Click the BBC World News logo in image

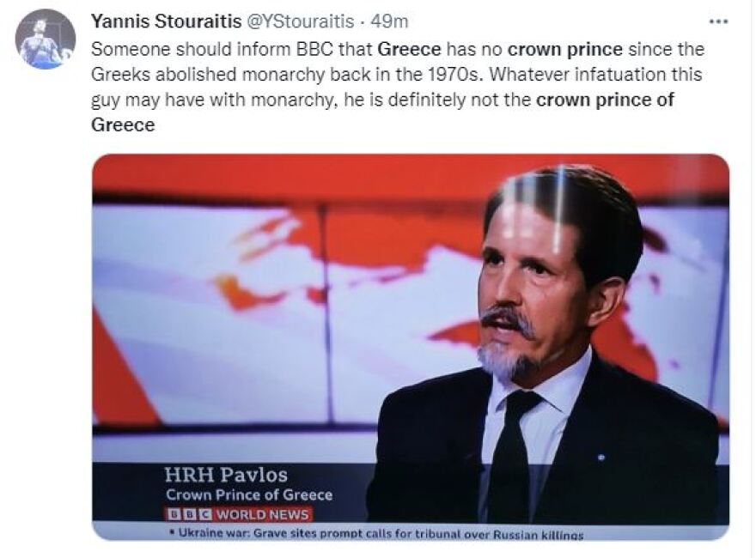coord(238,515)
